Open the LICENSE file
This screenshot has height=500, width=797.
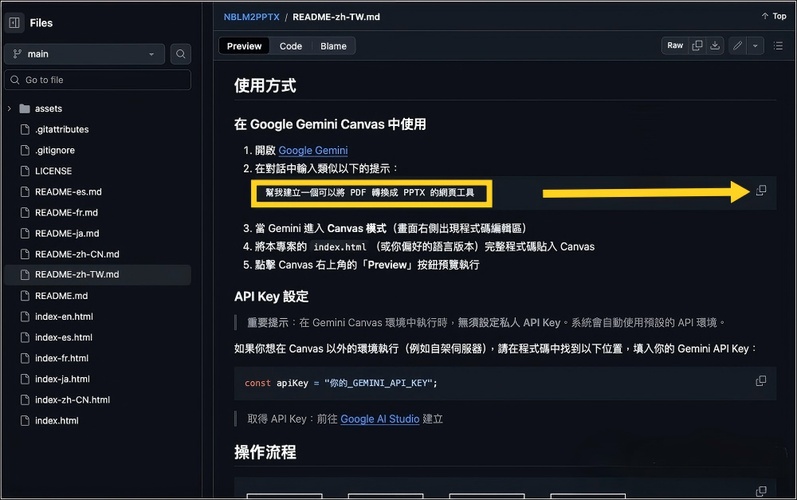point(53,171)
